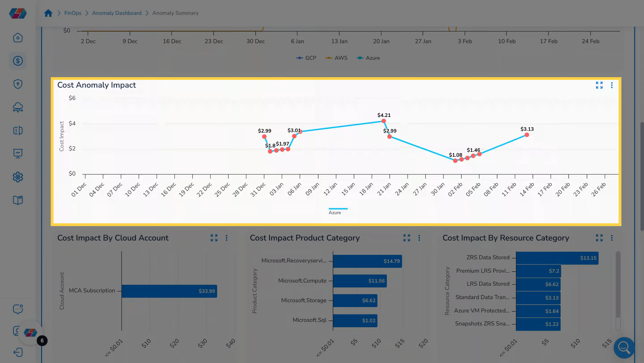644x363 pixels.
Task: Open the documentation book icon
Action: point(18,200)
